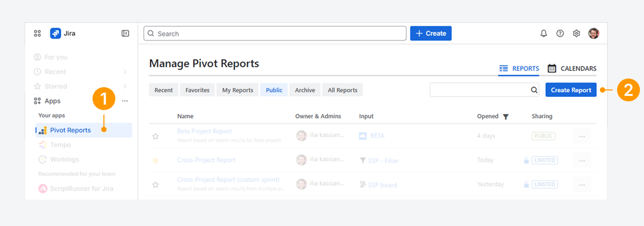The image size is (644, 226).
Task: Open more actions for Beta Project Report
Action: point(582,136)
